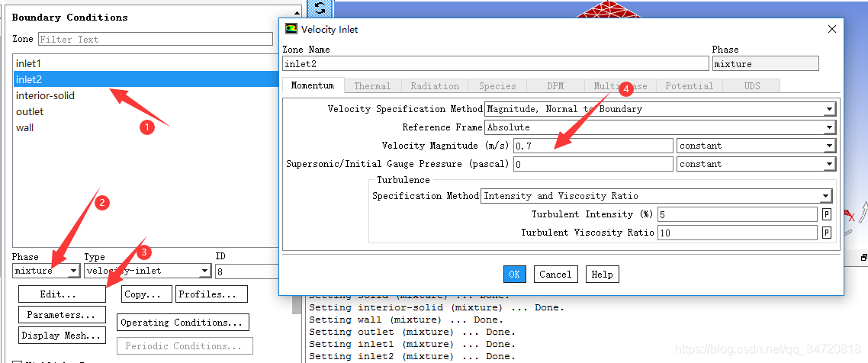Open the Type velocity-inlet dropdown

[148, 271]
